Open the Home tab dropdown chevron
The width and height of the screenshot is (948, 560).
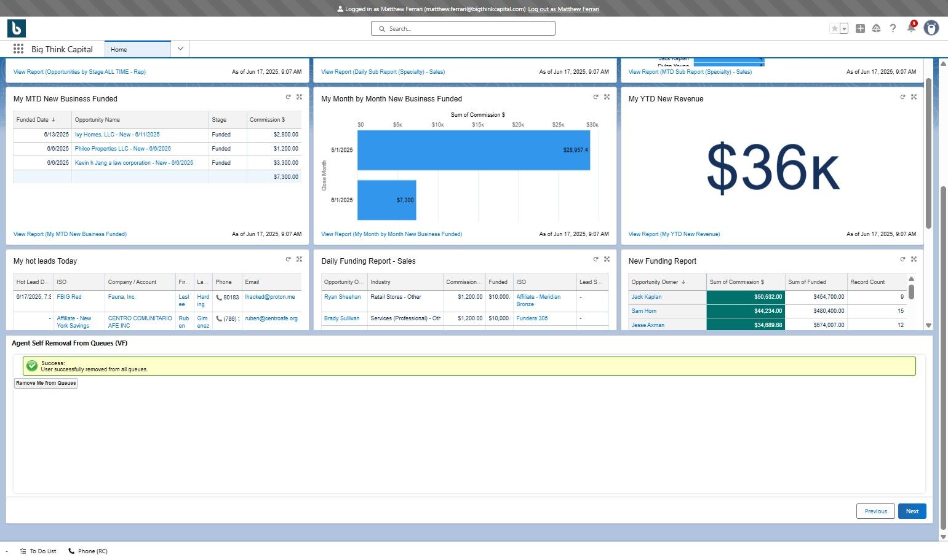pyautogui.click(x=180, y=49)
